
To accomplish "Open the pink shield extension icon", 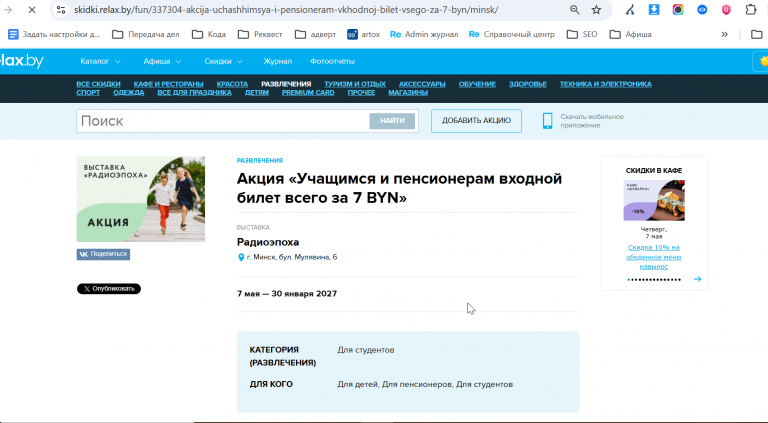I will [726, 9].
